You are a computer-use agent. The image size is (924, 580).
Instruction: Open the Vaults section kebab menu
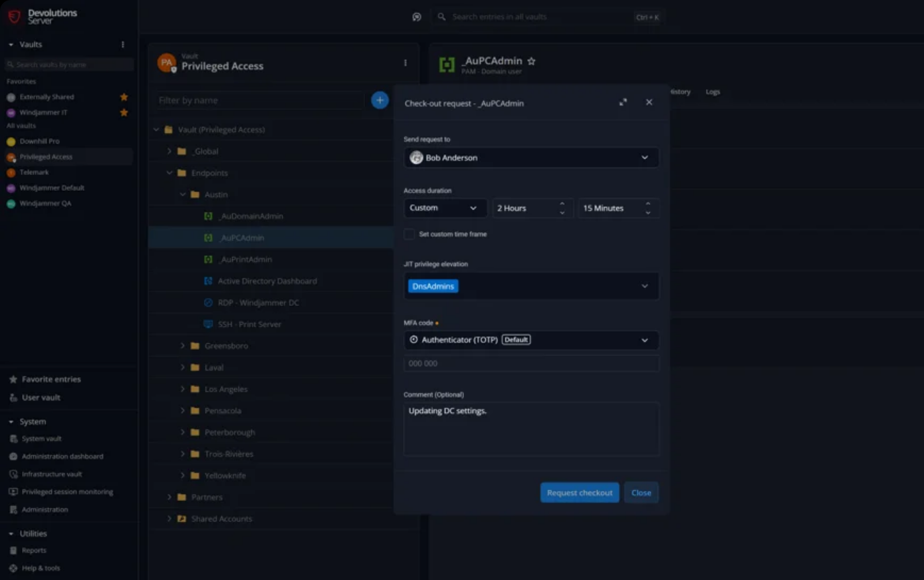tap(123, 45)
